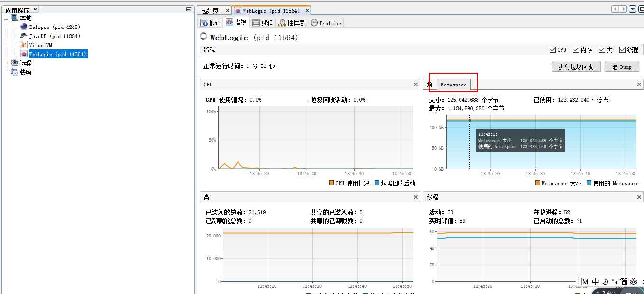
Task: Open the 线程 threads tab
Action: pyautogui.click(x=263, y=23)
